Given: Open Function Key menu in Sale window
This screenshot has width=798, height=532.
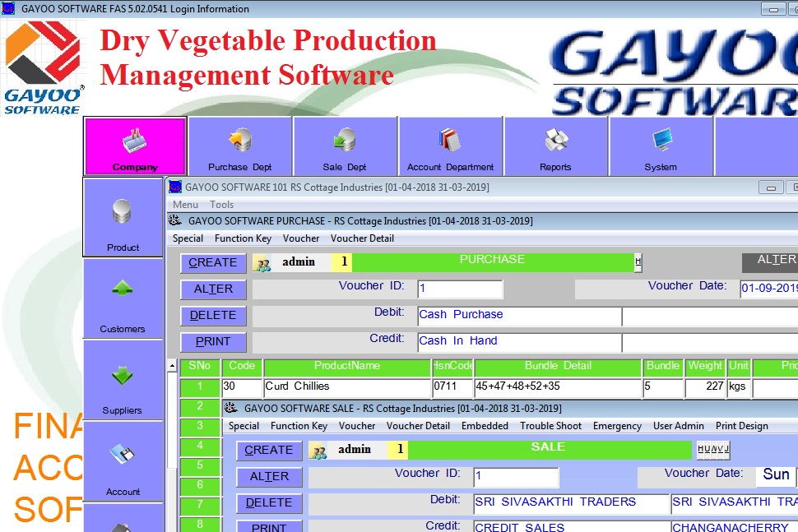Looking at the screenshot, I should [x=299, y=426].
